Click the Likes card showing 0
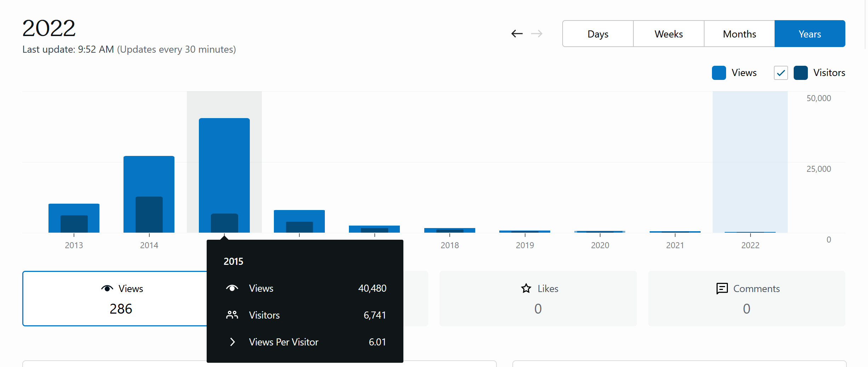The height and width of the screenshot is (367, 868). tap(538, 299)
